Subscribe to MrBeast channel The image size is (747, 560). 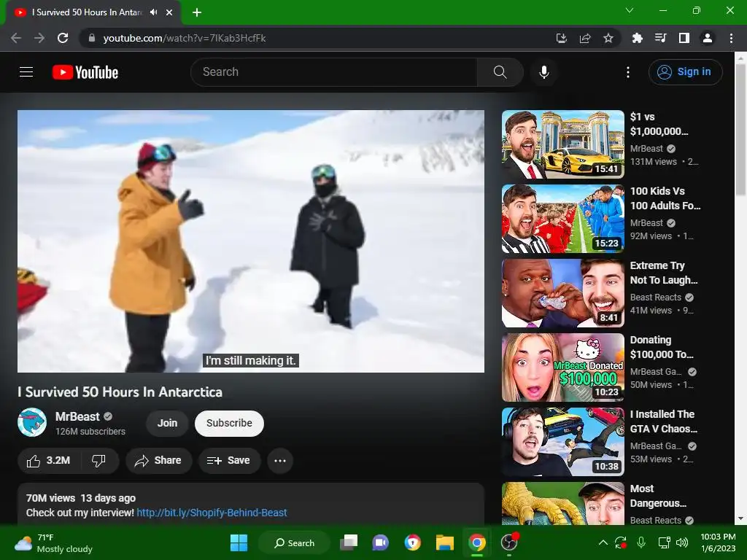[x=229, y=423]
